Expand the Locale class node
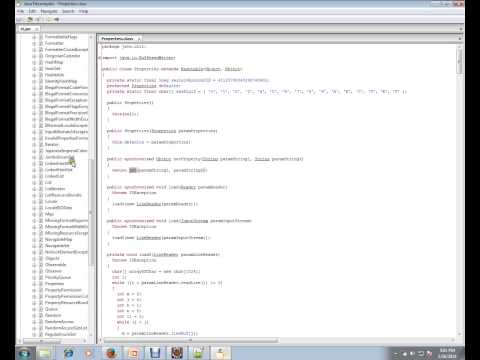This screenshot has height=360, width=480. 34,201
